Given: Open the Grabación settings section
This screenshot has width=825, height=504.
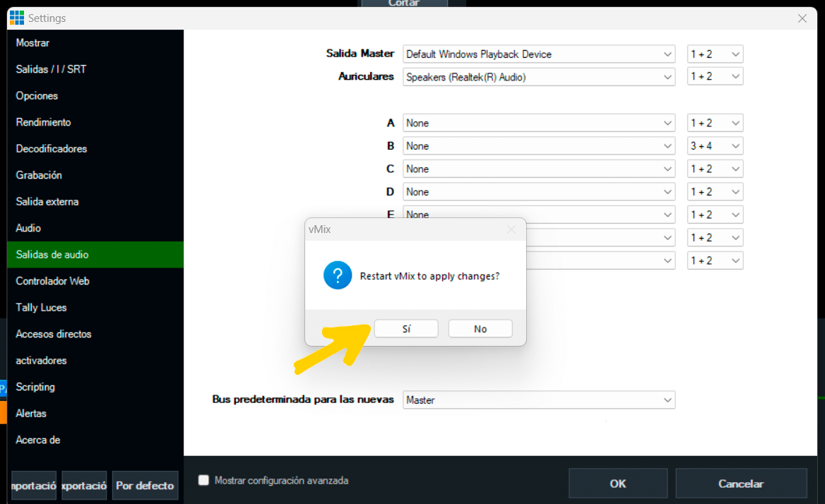Looking at the screenshot, I should tap(39, 175).
